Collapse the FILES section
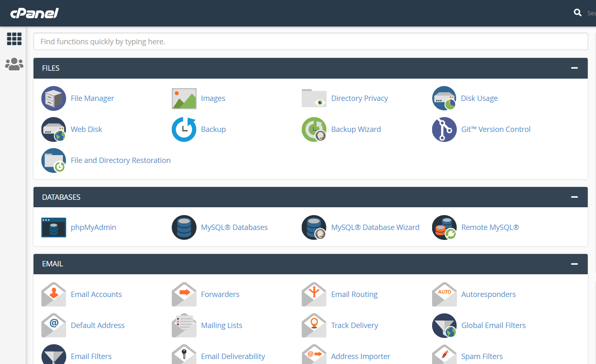The height and width of the screenshot is (364, 596). 574,68
